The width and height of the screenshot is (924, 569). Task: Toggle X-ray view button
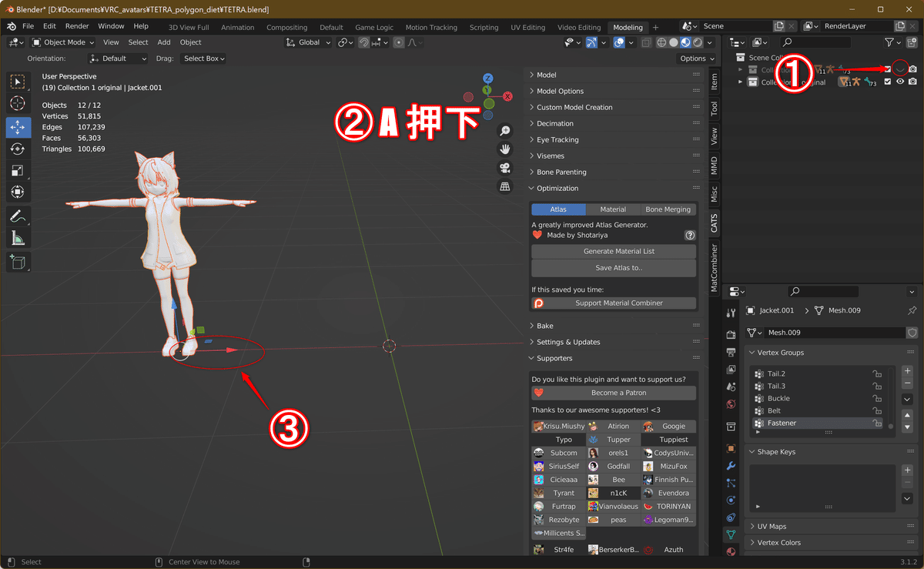[x=647, y=42]
